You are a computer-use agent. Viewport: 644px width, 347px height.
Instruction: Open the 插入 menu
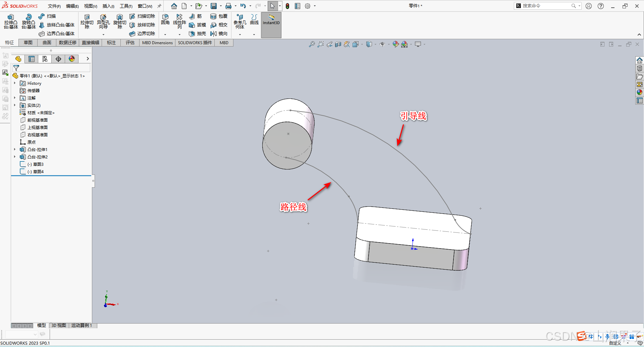pyautogui.click(x=108, y=6)
